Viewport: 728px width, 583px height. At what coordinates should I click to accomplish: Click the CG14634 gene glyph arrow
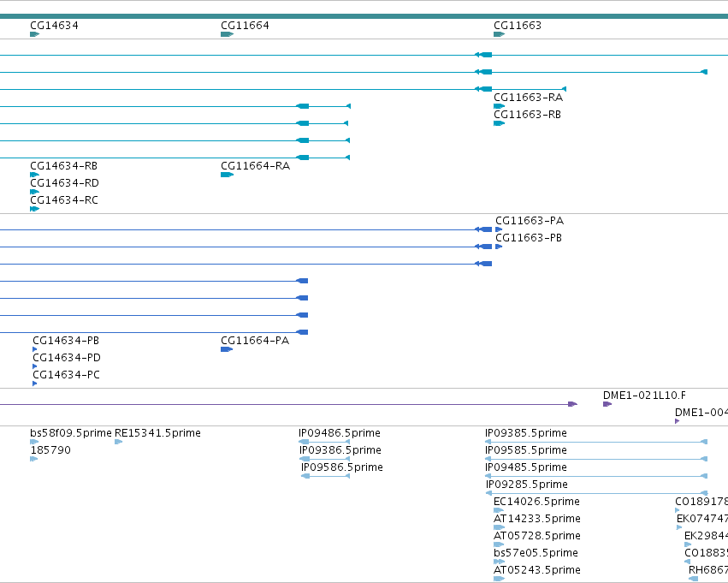tap(35, 34)
